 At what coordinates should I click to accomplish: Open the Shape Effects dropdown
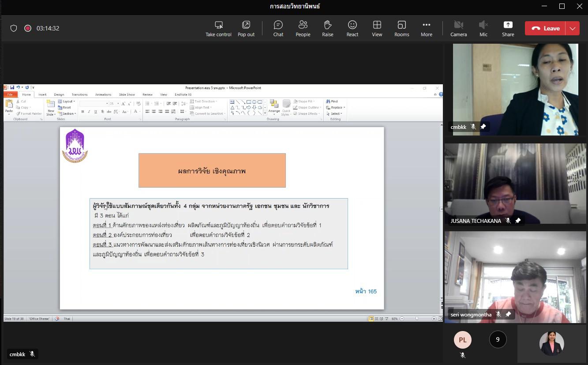pyautogui.click(x=307, y=114)
